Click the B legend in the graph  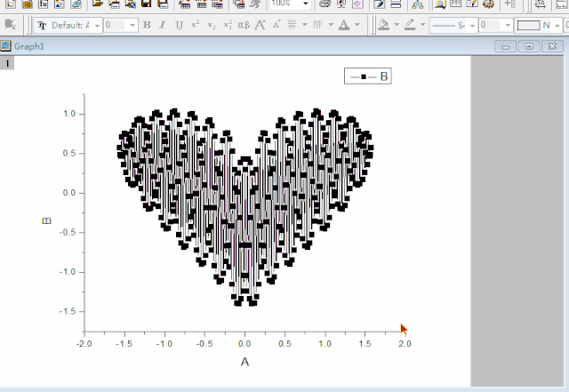tap(368, 77)
